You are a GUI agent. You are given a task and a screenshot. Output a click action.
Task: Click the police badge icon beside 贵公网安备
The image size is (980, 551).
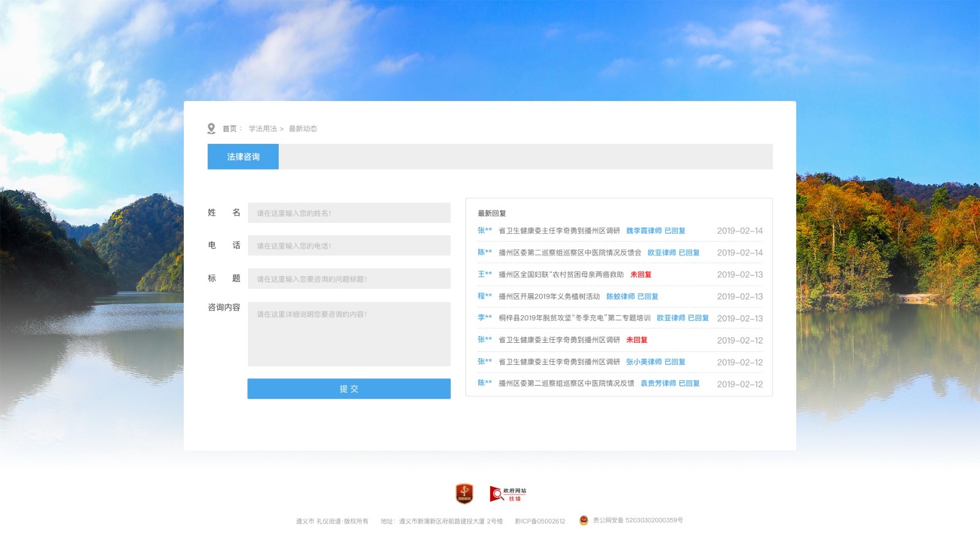[x=584, y=520]
